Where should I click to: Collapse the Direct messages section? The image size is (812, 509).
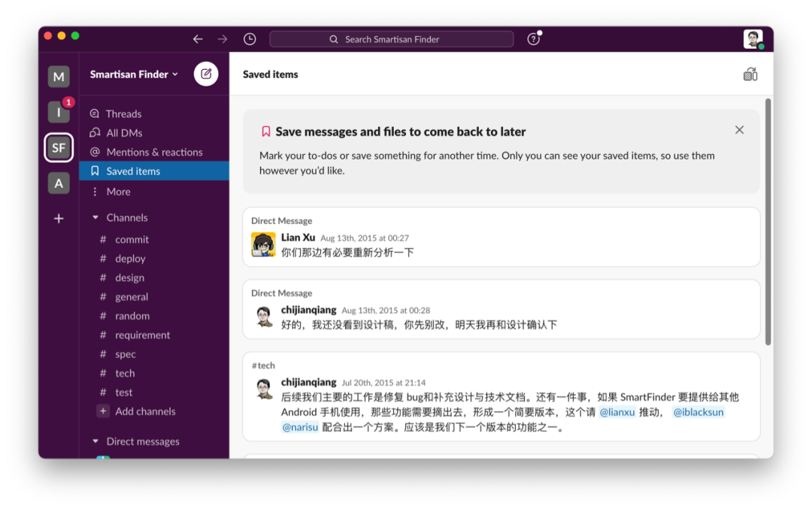click(x=95, y=441)
